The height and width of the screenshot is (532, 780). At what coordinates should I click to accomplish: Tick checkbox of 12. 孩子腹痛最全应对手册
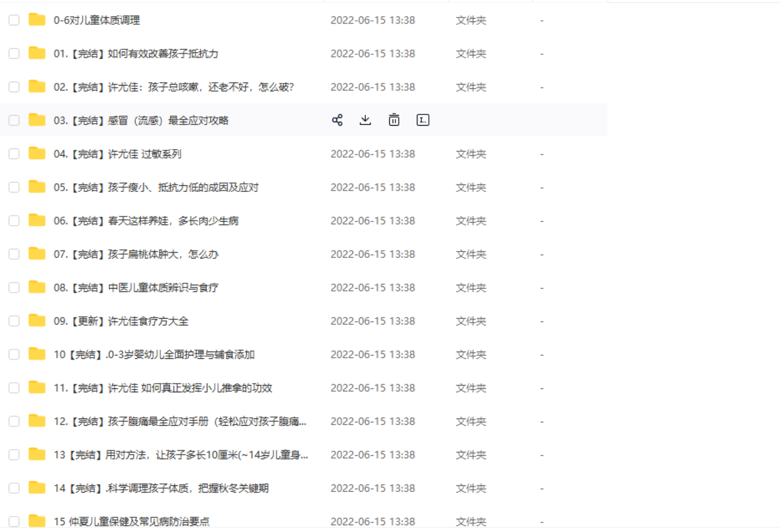14,421
